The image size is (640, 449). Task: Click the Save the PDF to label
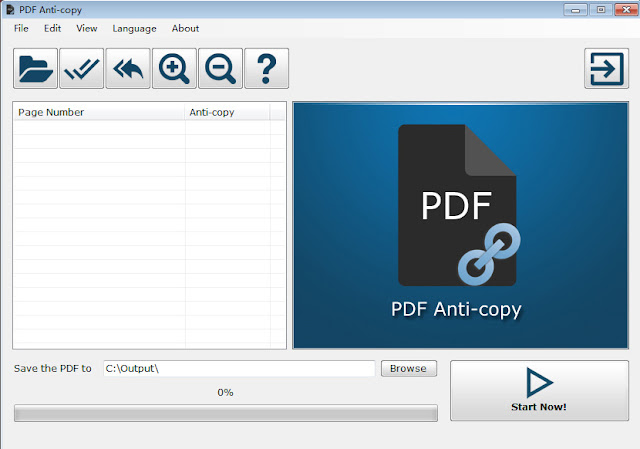coord(53,368)
